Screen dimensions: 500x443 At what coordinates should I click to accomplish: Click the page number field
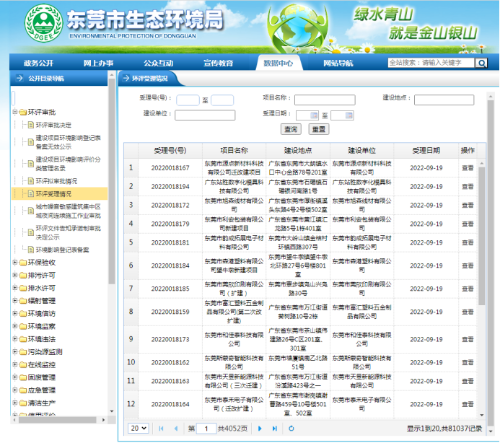206,428
